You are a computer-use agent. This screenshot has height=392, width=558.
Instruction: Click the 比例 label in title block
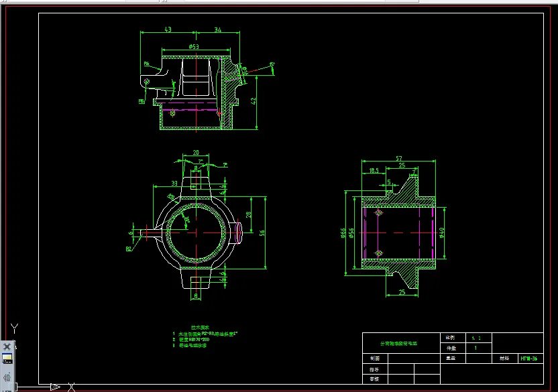click(450, 337)
